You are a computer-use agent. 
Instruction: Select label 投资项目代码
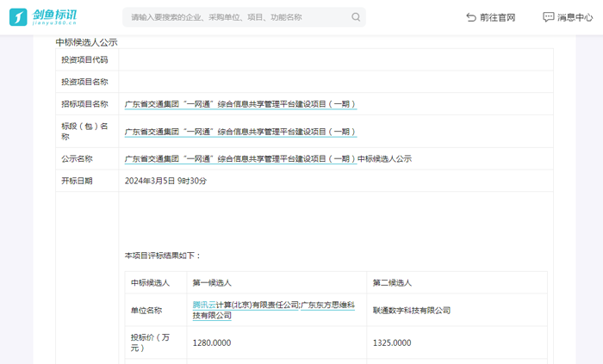pyautogui.click(x=84, y=59)
